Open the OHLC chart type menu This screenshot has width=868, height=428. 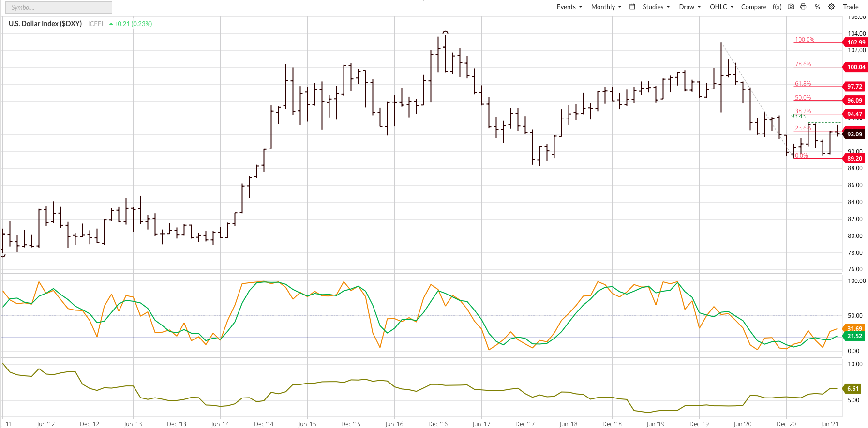(x=721, y=7)
